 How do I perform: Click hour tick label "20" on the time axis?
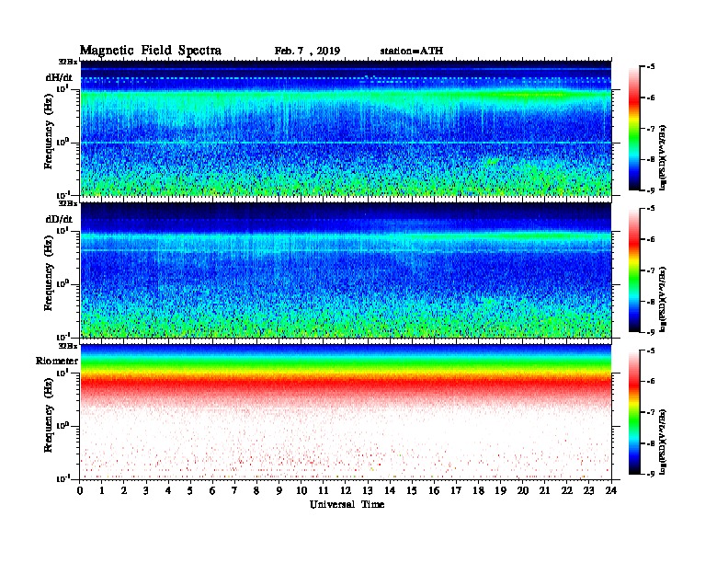[523, 491]
